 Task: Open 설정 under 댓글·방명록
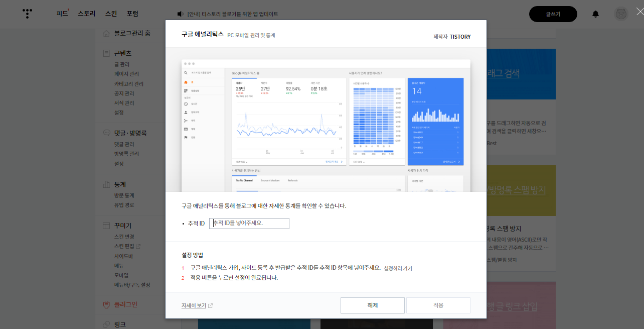click(x=119, y=164)
